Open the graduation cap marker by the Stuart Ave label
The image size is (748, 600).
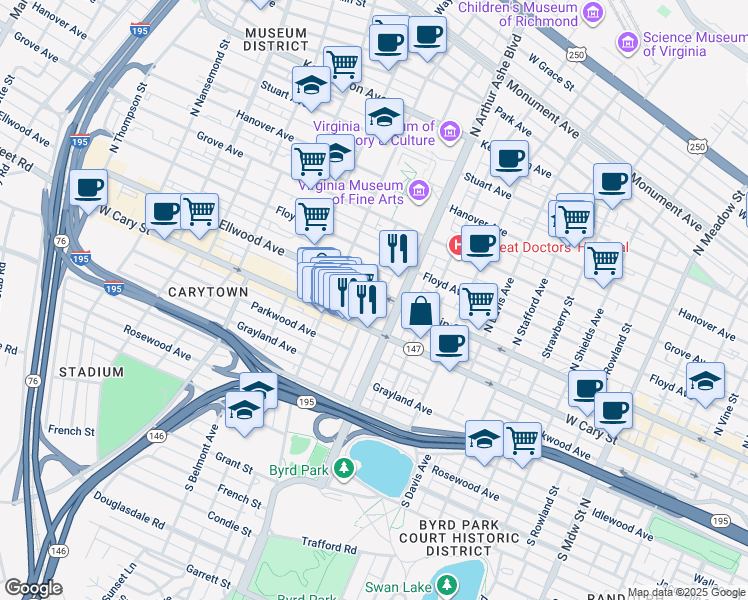[312, 87]
